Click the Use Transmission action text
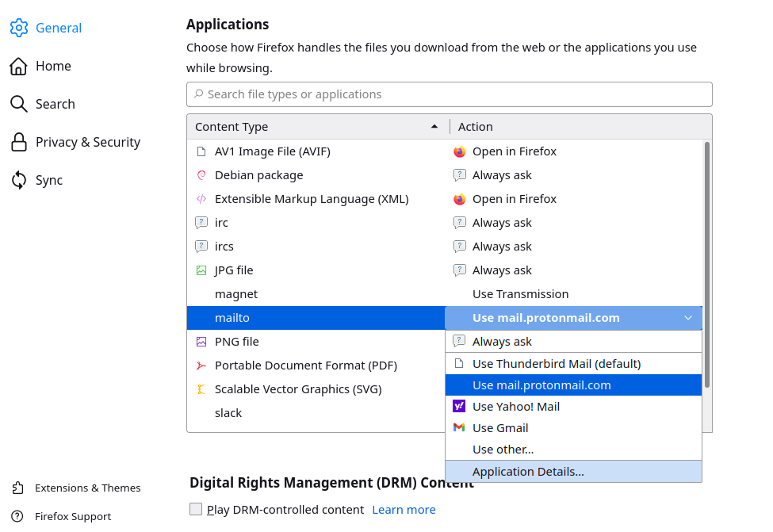Screen dimensions: 773x532 (x=521, y=294)
